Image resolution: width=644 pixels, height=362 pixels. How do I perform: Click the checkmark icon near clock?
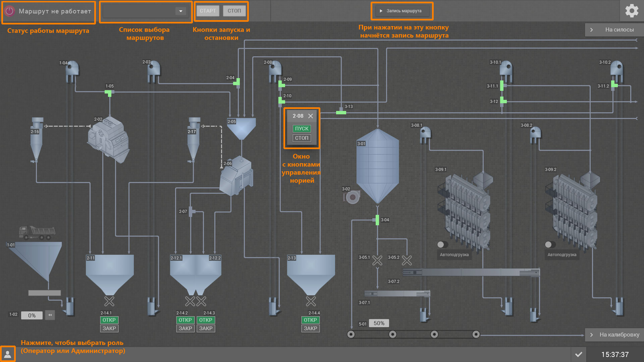tap(579, 354)
